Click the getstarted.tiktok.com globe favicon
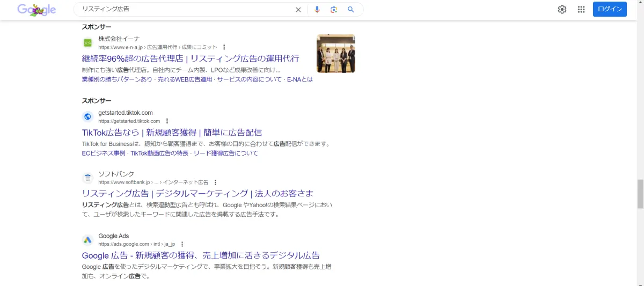Screen dimensions: 644x286 87,116
